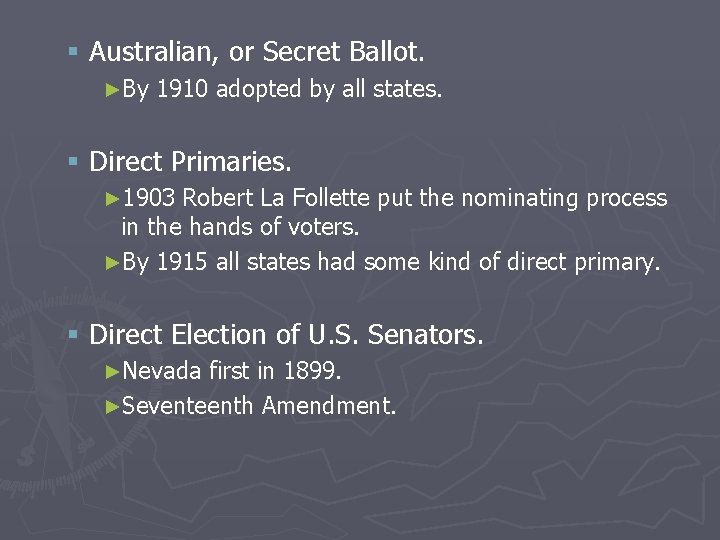Click the arrow bullet before 'Nevada first'
This screenshot has height=540, width=720.
[112, 372]
